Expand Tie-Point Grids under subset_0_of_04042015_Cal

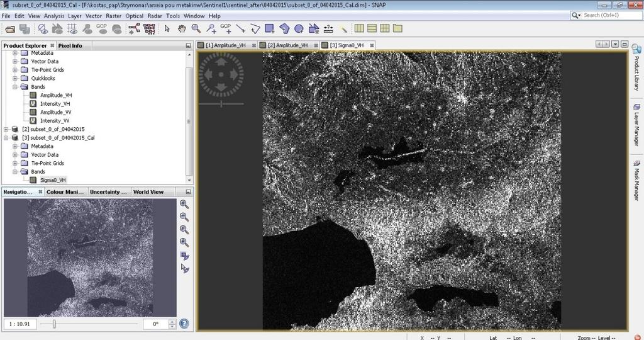point(15,163)
